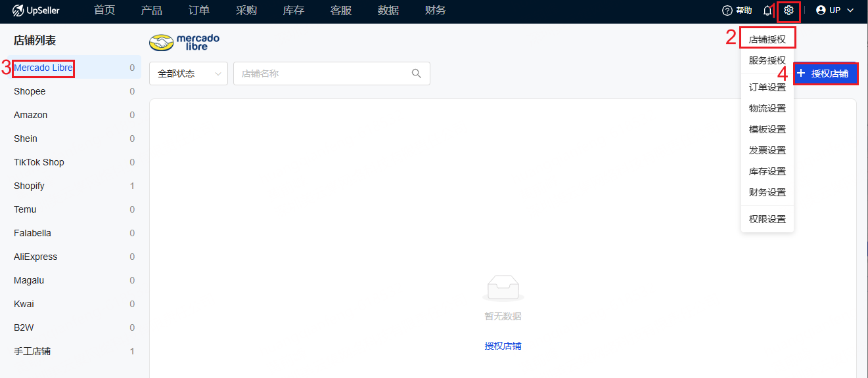The image size is (868, 378).
Task: Click the 暂无数据 empty state text
Action: [x=503, y=316]
